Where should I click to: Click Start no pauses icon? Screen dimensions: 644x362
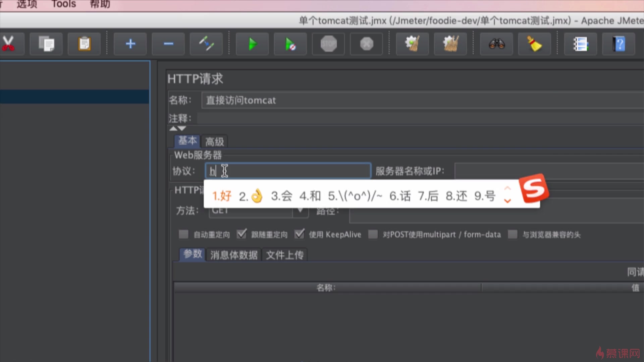290,44
